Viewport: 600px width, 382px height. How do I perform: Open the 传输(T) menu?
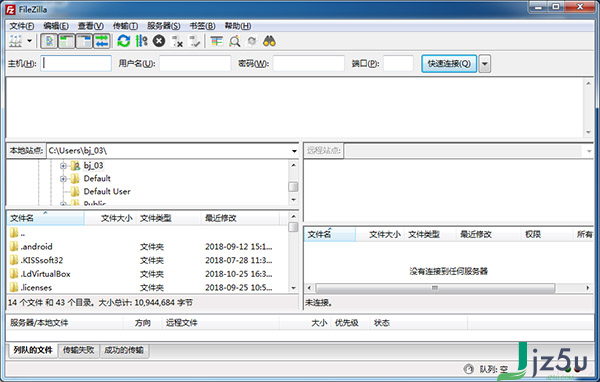125,26
